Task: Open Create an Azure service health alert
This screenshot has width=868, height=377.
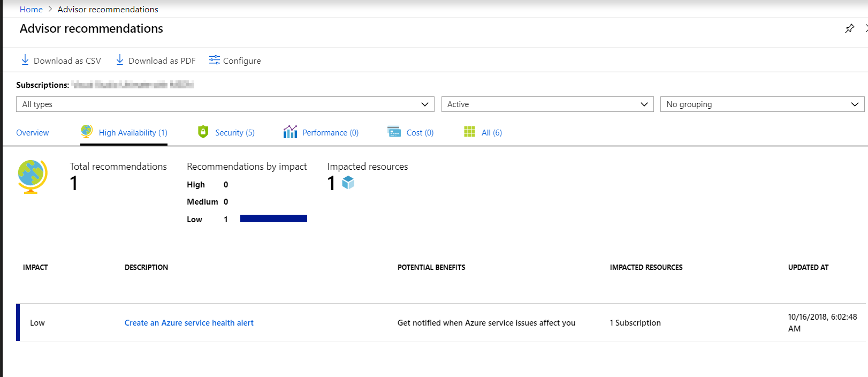Action: pos(189,323)
